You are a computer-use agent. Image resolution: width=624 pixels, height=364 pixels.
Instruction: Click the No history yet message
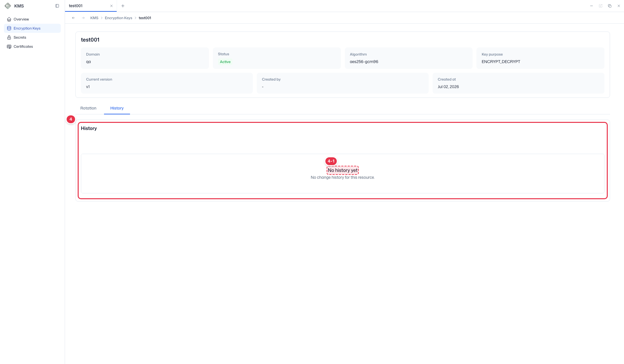(343, 170)
